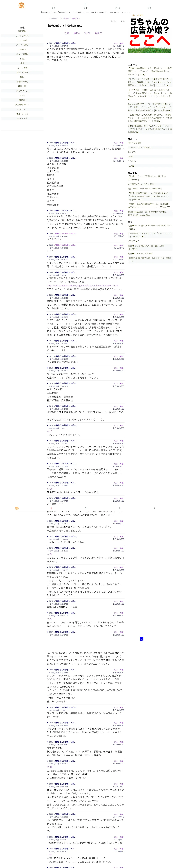
Task: Open the 検索 search navigation item
Action: pyautogui.click(x=86, y=6)
